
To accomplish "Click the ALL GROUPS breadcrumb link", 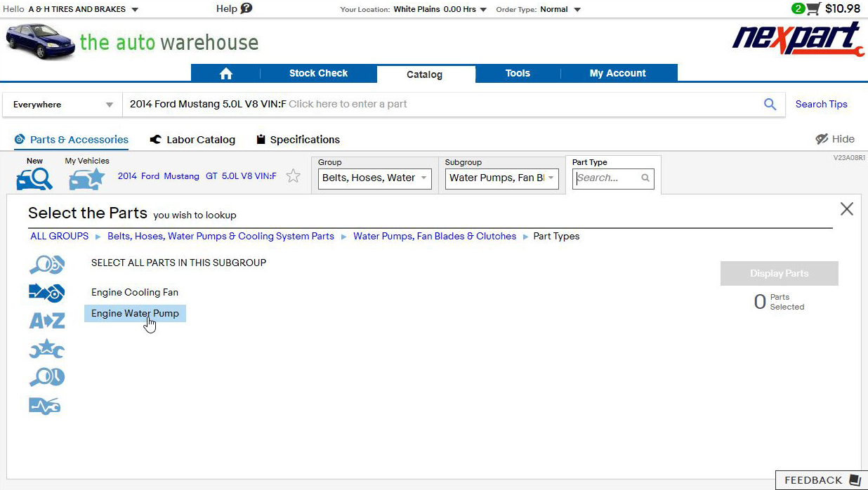I will click(x=60, y=237).
